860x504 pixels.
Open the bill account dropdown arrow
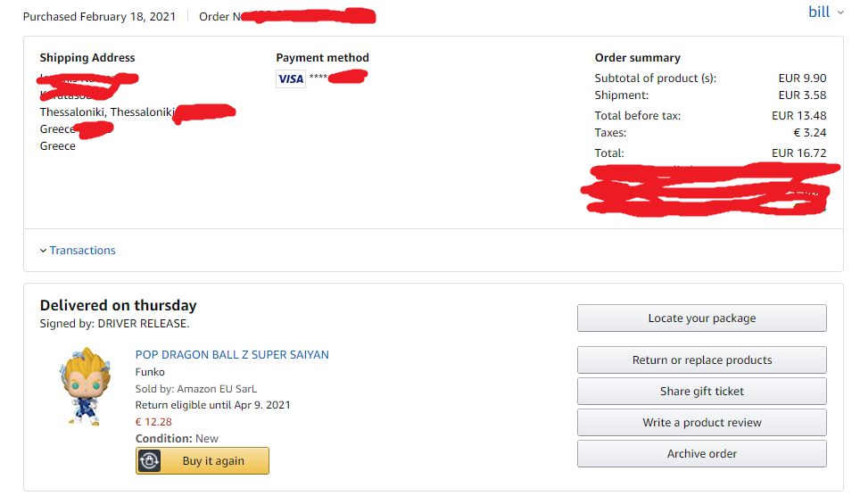coord(840,12)
